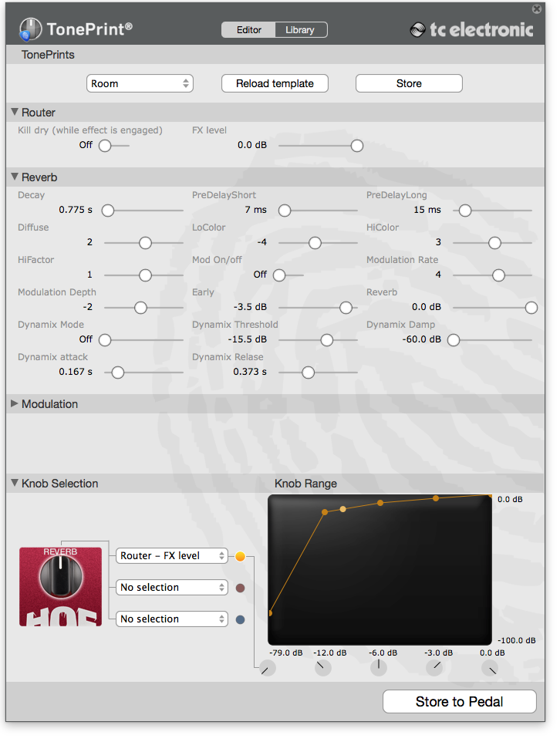Click the TonePrint logo icon

click(x=30, y=29)
